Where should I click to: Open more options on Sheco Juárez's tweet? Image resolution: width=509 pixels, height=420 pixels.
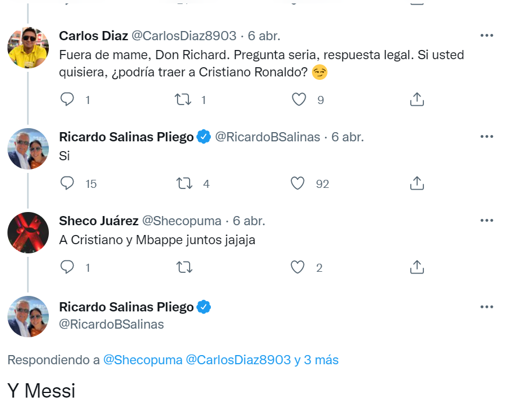point(487,221)
